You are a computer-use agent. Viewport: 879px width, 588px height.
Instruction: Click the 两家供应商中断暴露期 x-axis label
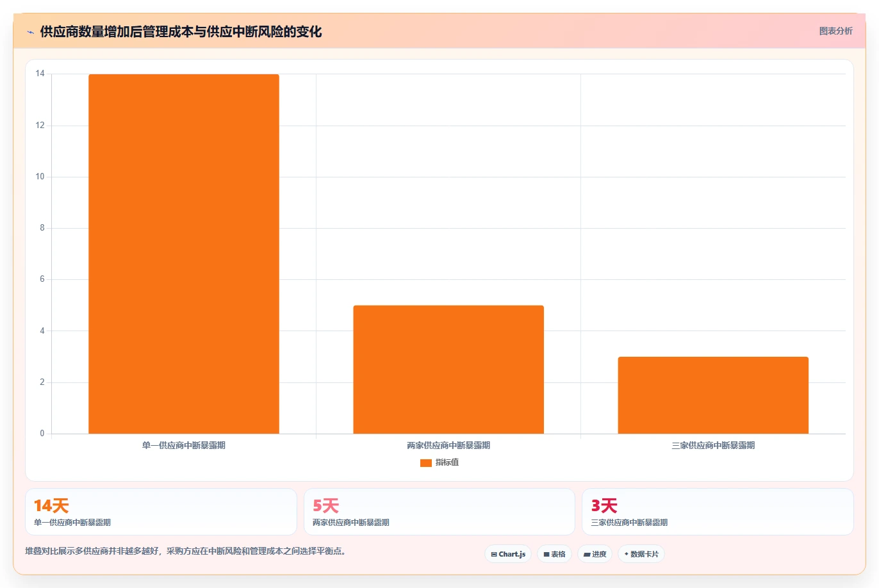448,445
